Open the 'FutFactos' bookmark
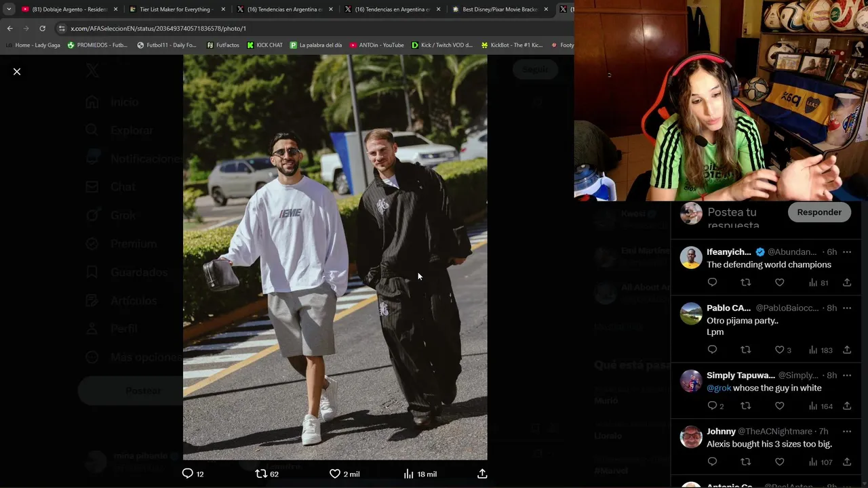The width and height of the screenshot is (868, 488). pos(222,45)
